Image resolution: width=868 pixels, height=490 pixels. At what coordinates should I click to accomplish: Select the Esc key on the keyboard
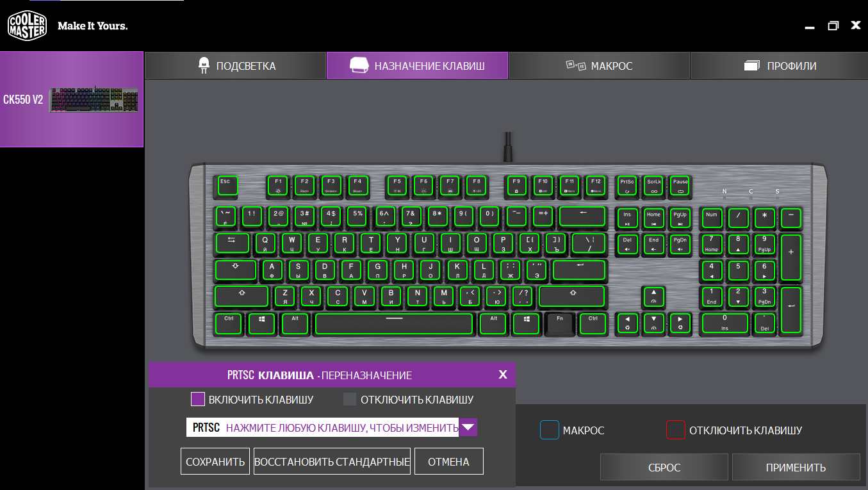[x=227, y=186]
